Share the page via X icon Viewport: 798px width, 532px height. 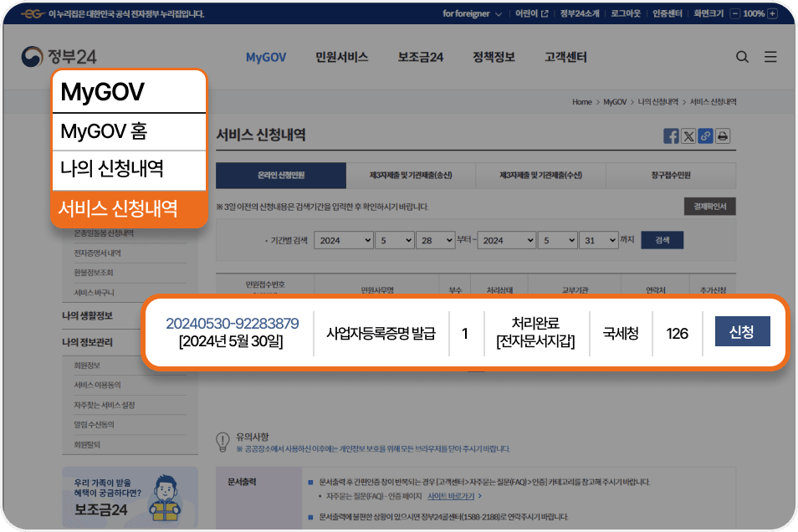click(688, 136)
